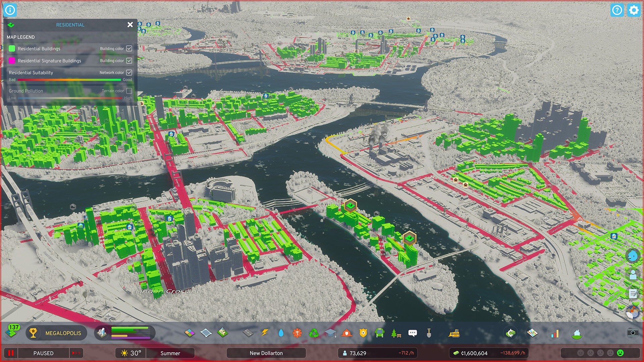Toggle the Residential Buildings building color checkbox

click(129, 49)
